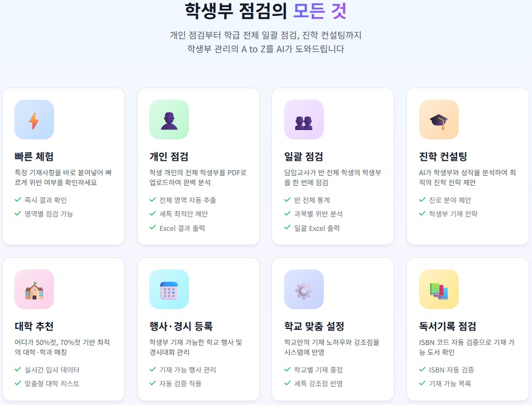Click the graduation cap icon for 진학 컨설팅
This screenshot has height=405, width=532.
coord(439,120)
